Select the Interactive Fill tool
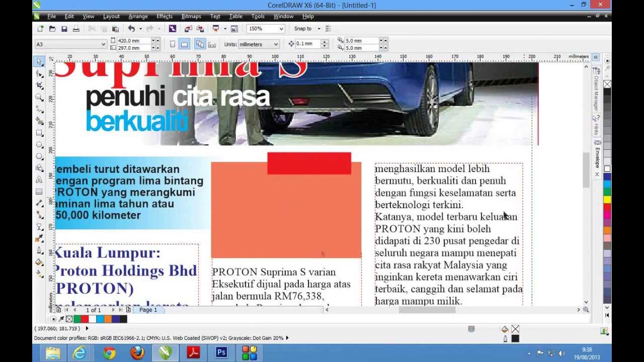Viewport: 644px width, 362px height. click(39, 274)
